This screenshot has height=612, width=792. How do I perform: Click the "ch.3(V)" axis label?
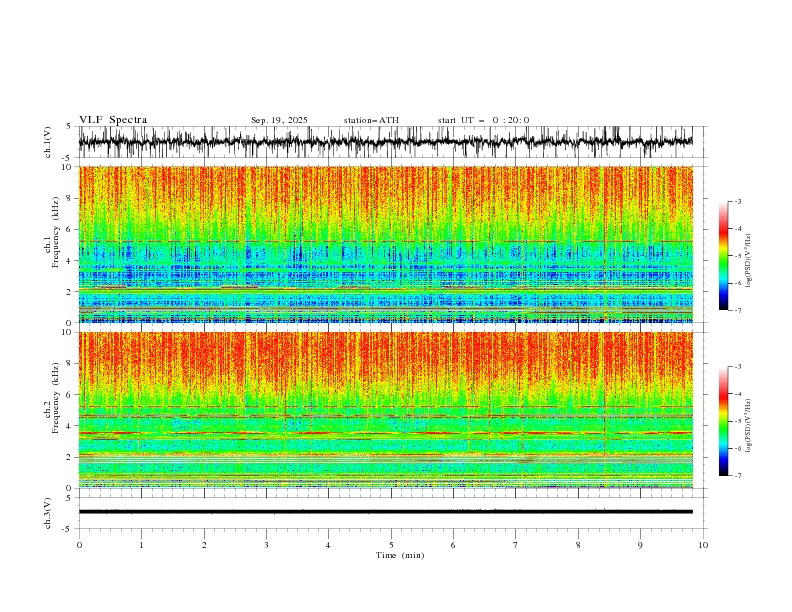tap(48, 513)
